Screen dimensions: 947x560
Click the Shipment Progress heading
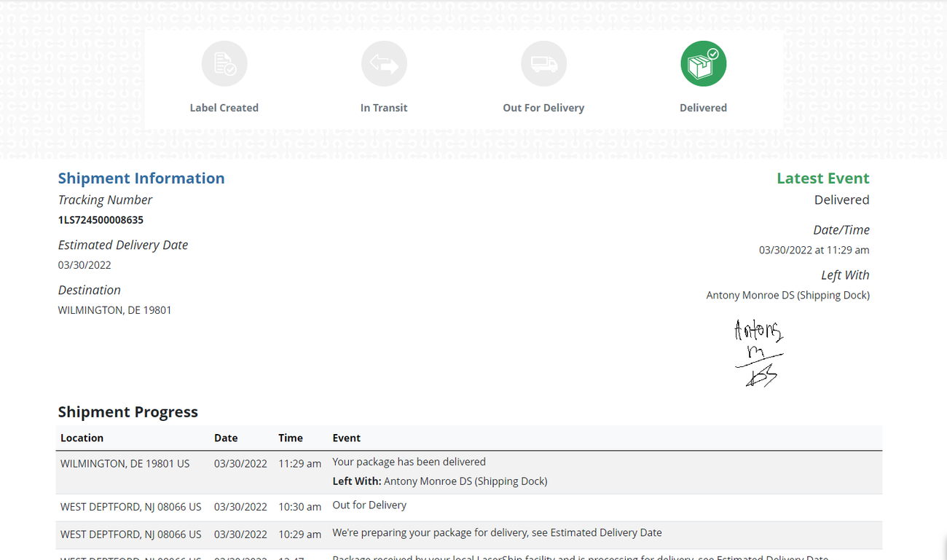tap(128, 412)
